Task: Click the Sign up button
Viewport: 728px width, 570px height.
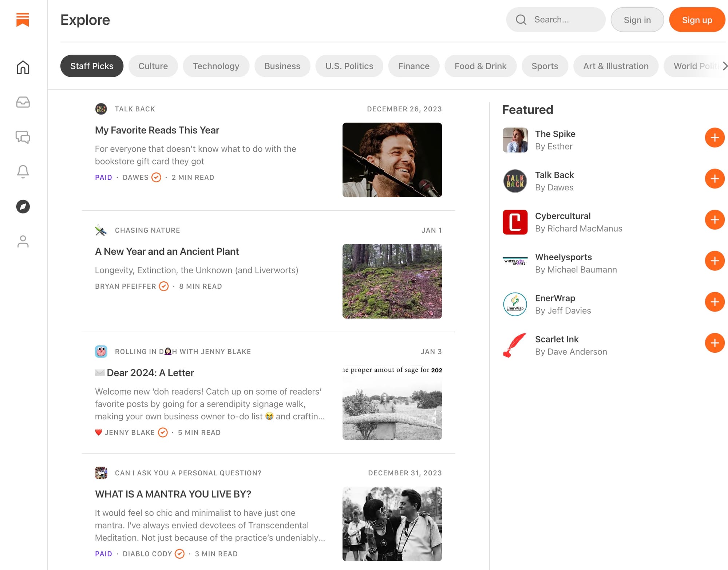Action: [697, 20]
